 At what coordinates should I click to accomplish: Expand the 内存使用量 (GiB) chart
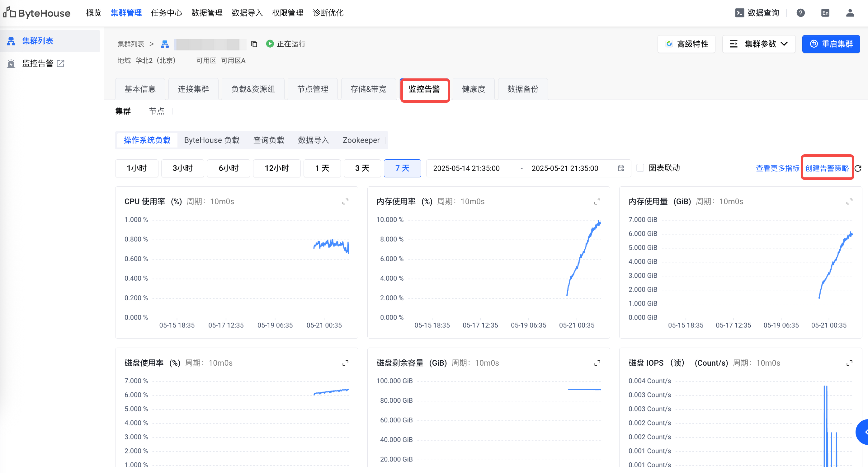pyautogui.click(x=849, y=201)
